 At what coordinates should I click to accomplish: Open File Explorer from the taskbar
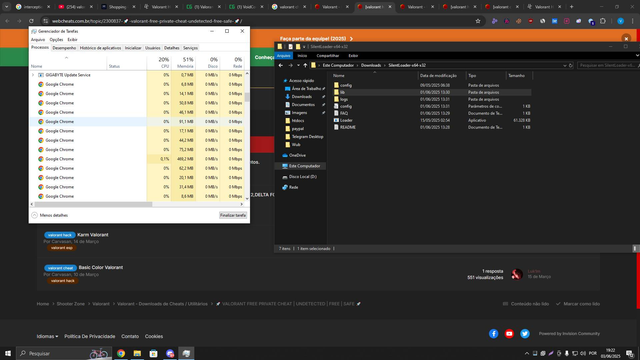[137, 353]
